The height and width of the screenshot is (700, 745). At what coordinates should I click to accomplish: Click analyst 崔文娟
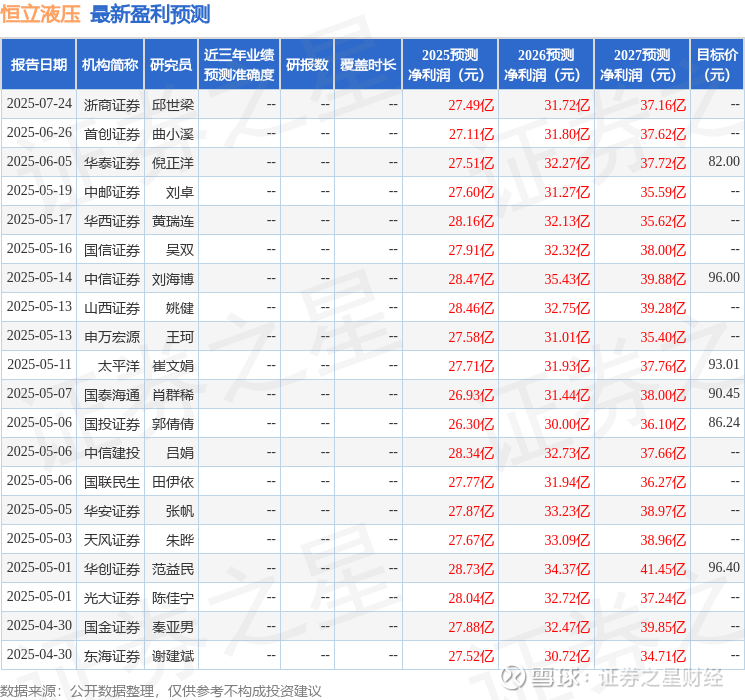click(x=173, y=366)
